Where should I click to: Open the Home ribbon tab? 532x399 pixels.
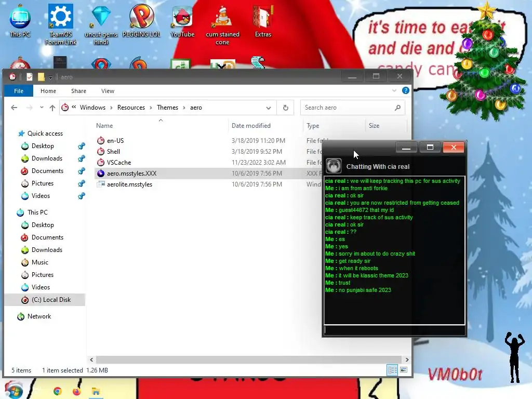coord(48,91)
